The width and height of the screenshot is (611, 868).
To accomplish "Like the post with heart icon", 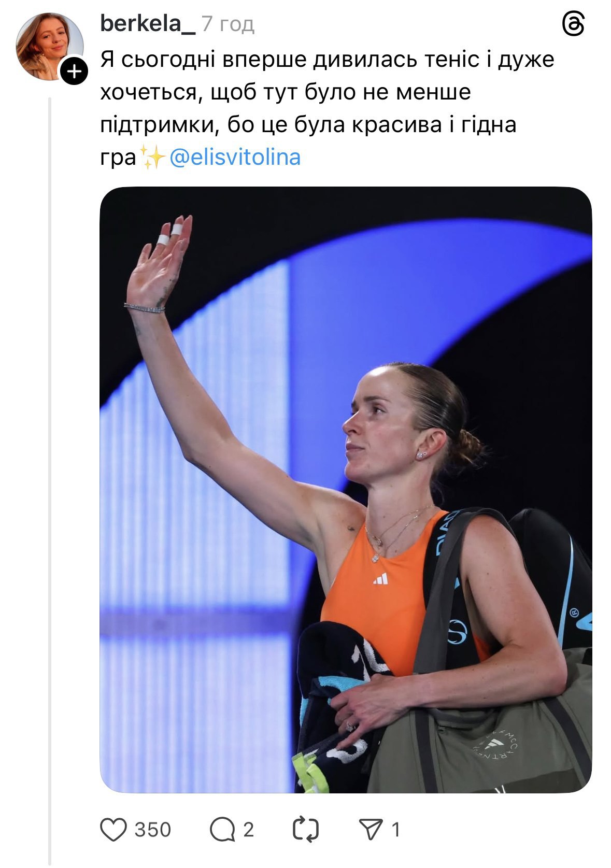I will [x=113, y=829].
